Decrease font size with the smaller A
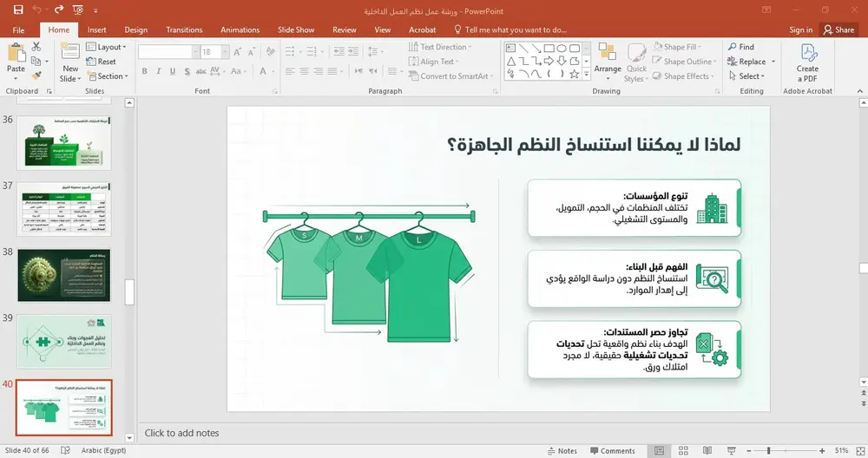The width and height of the screenshot is (868, 458). click(x=252, y=52)
